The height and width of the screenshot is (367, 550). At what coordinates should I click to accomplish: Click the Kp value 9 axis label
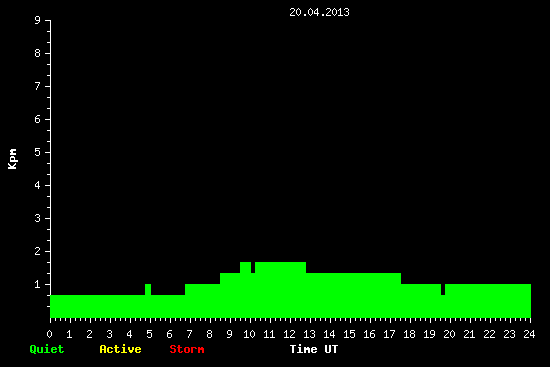38,20
